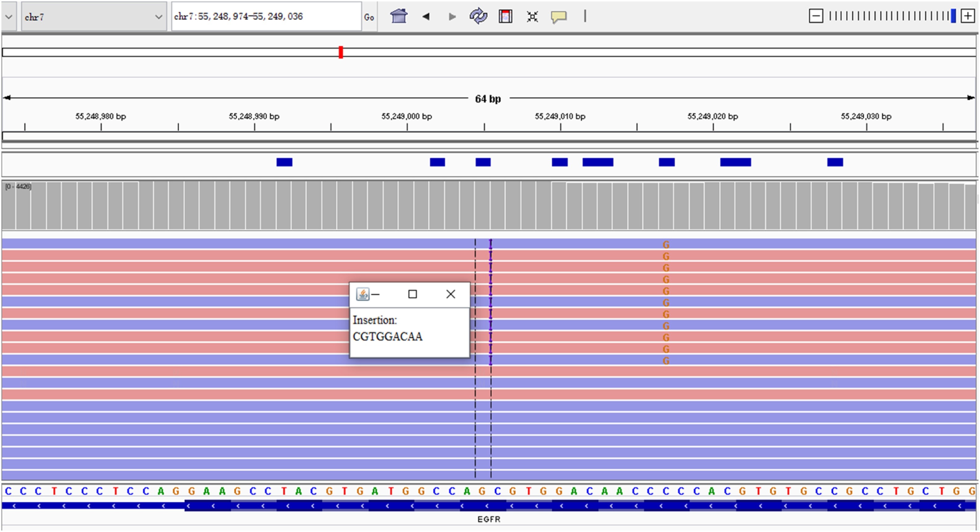Click the coverage range label [0 - 4426]
The height and width of the screenshot is (532, 980).
[x=18, y=186]
